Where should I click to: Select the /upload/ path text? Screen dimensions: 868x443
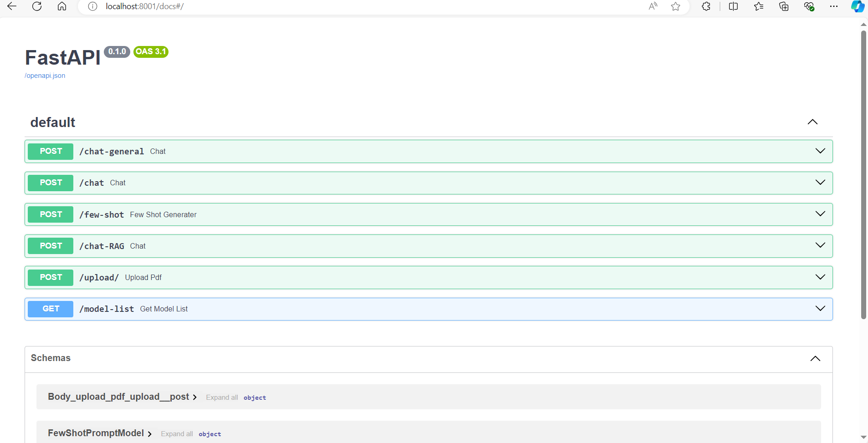(99, 278)
